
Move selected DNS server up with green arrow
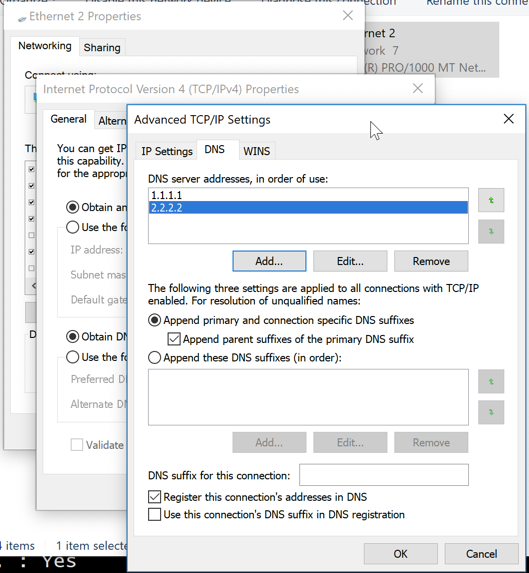click(x=491, y=200)
